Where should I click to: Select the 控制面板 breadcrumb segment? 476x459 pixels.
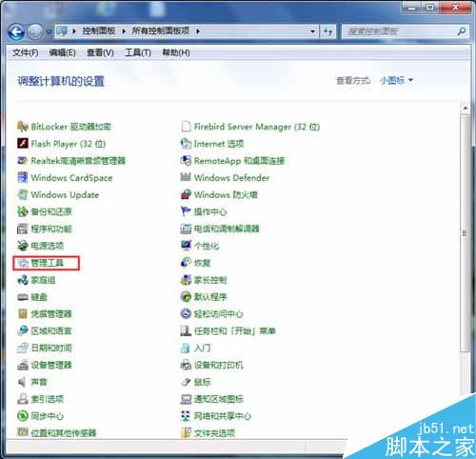coord(99,31)
